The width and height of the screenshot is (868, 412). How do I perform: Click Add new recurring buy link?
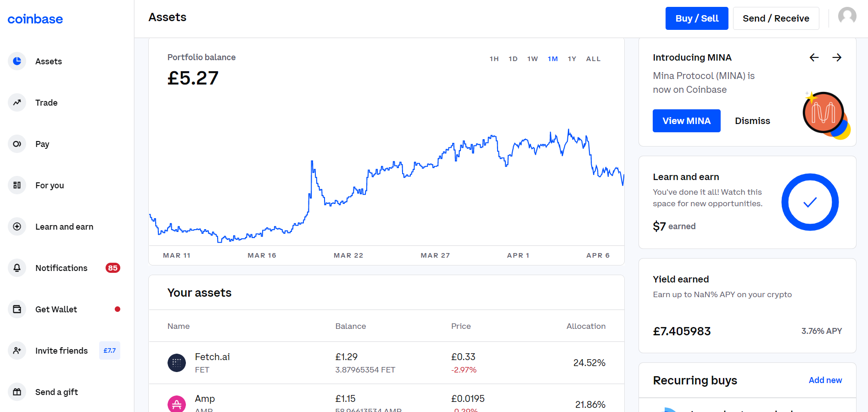click(825, 380)
